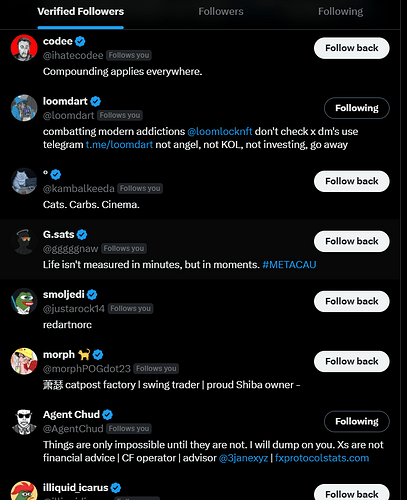Viewport: 407px width, 500px height.
Task: Open smoljedi's frog avatar
Action: [24, 301]
